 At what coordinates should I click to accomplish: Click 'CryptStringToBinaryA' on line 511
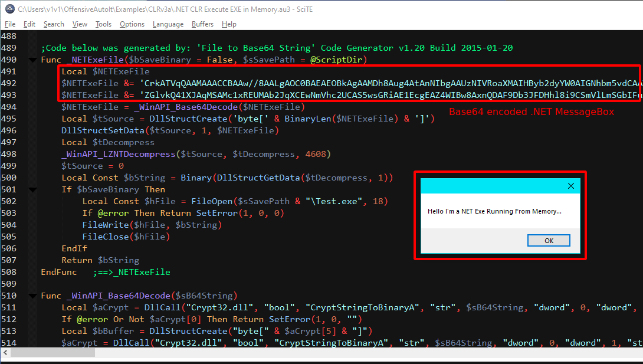[362, 308]
